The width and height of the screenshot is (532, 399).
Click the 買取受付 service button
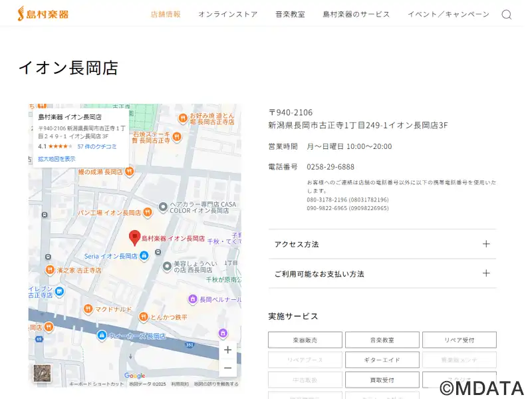pos(382,380)
